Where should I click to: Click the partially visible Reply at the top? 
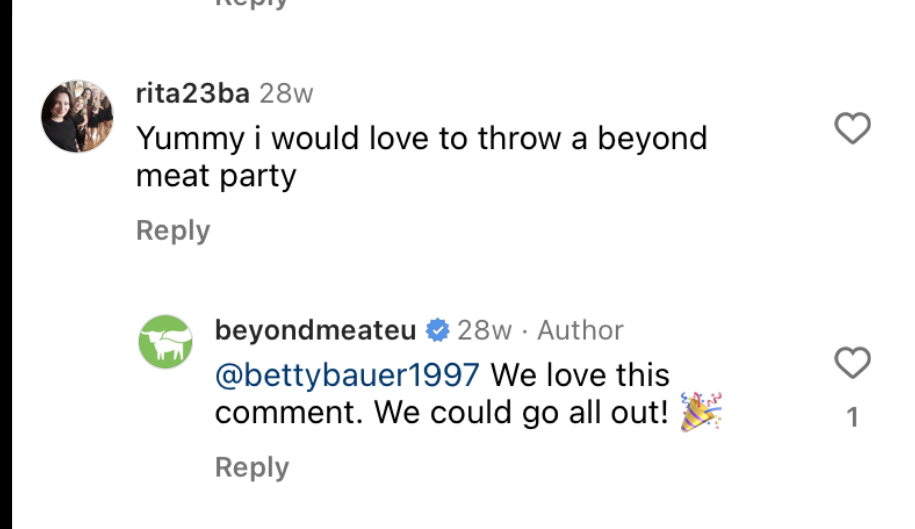click(x=252, y=4)
